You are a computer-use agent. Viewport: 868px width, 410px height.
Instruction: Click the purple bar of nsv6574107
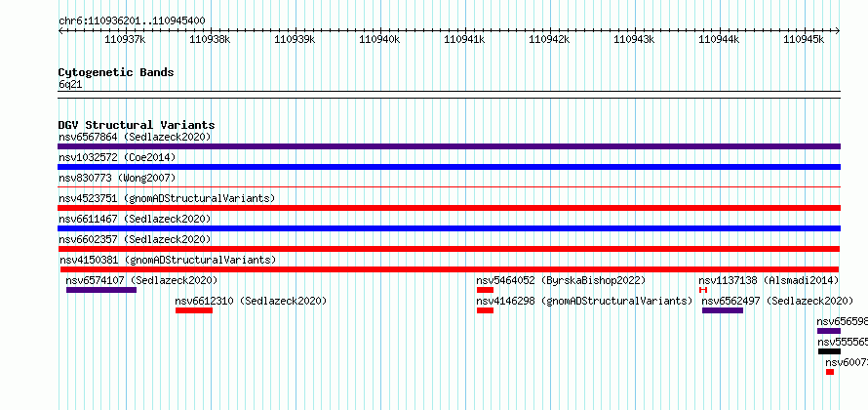pos(101,290)
